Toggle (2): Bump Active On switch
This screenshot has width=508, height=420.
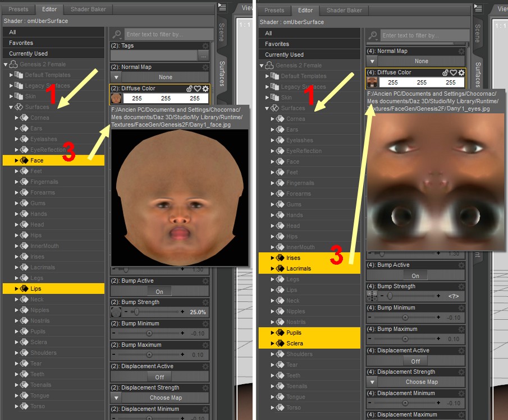(159, 292)
